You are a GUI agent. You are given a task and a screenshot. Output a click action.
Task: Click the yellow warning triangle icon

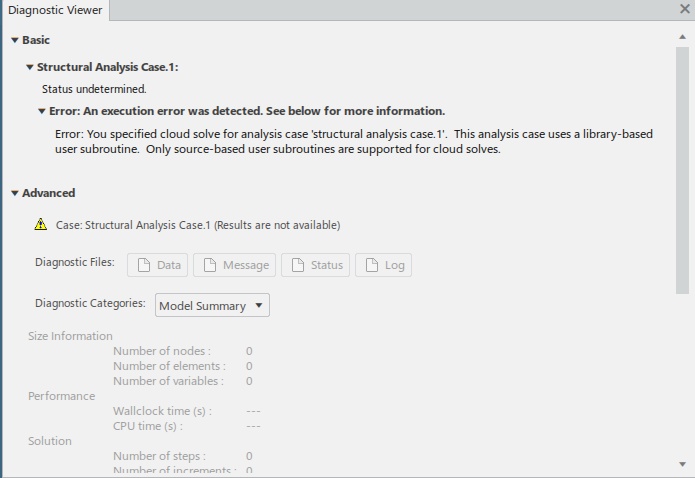41,224
